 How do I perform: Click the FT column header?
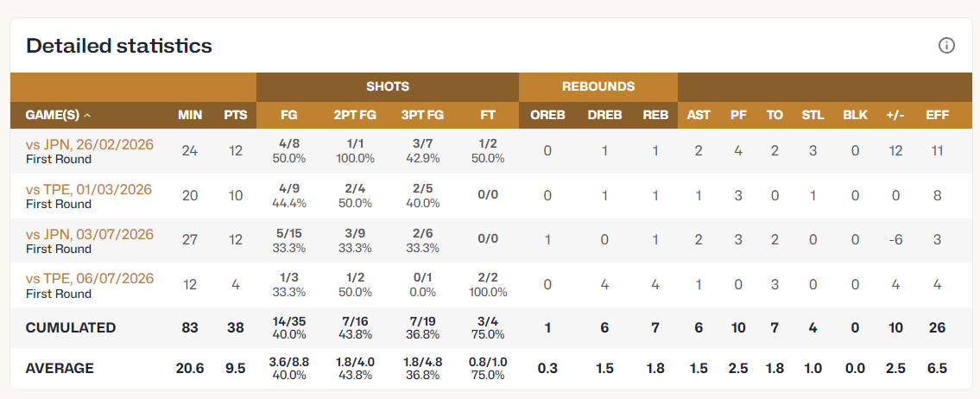tap(488, 115)
